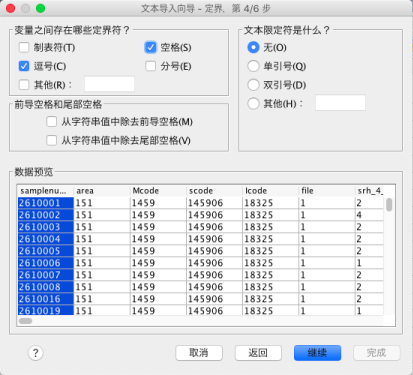Select the samplenu... column header
Viewport: 413px width, 375px height.
pyautogui.click(x=46, y=191)
